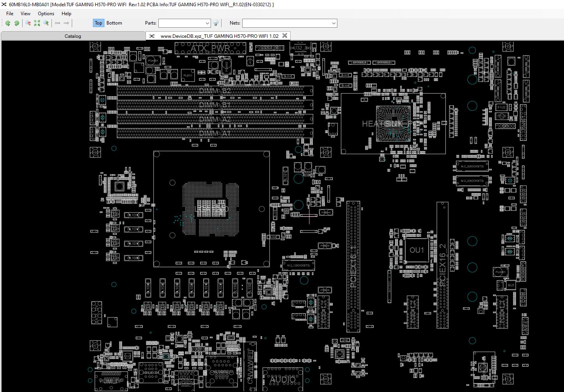Screen dimensions: 564x392
Task: Select the CPU socket center area
Action: pos(212,209)
